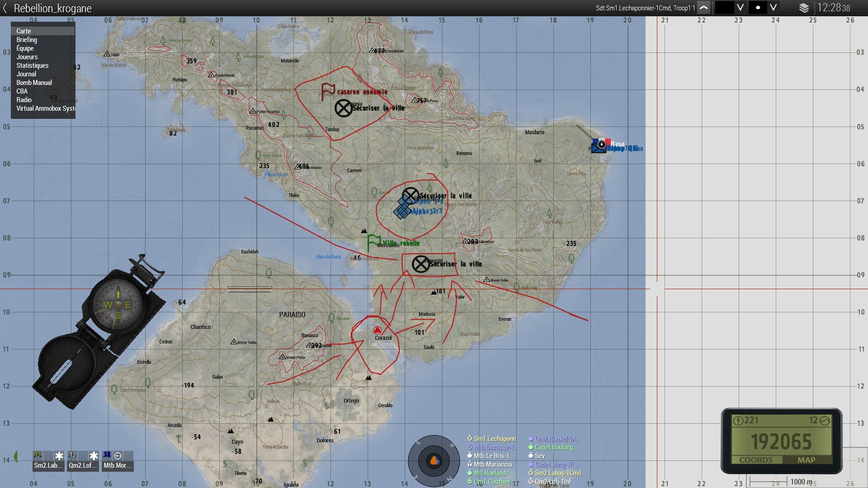Click the red caserne ennemie flag marker

click(x=327, y=92)
